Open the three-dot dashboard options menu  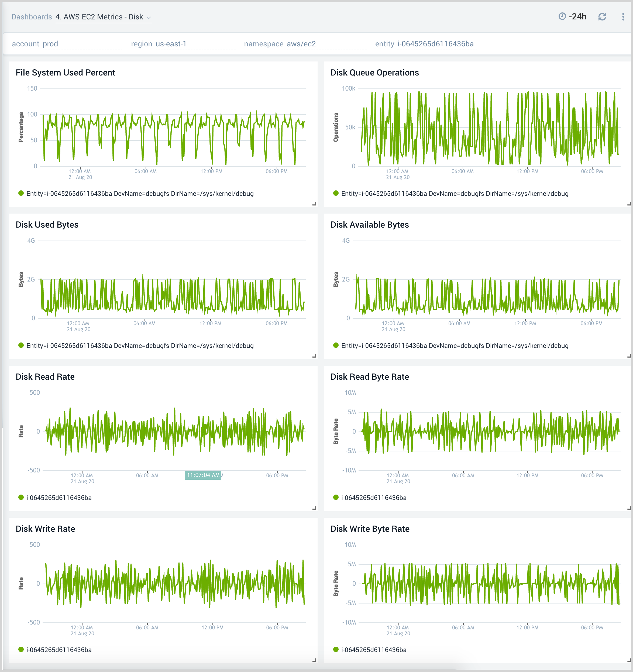click(x=623, y=16)
